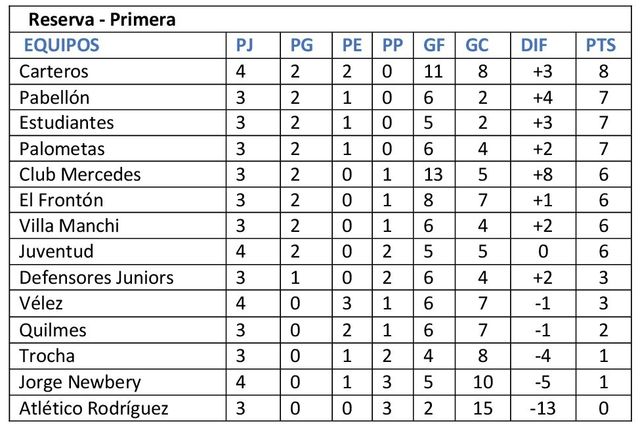
Task: Click the Atlético Rodríguez team name
Action: [94, 408]
